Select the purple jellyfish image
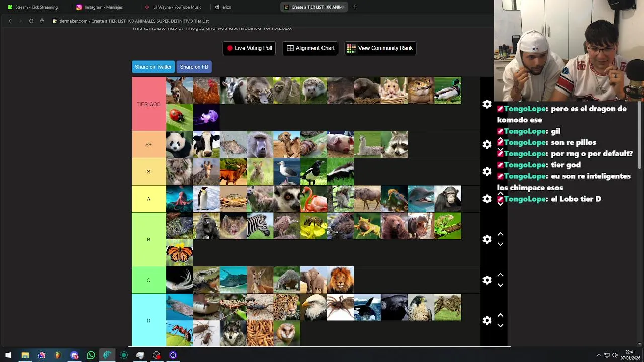 [x=206, y=117]
